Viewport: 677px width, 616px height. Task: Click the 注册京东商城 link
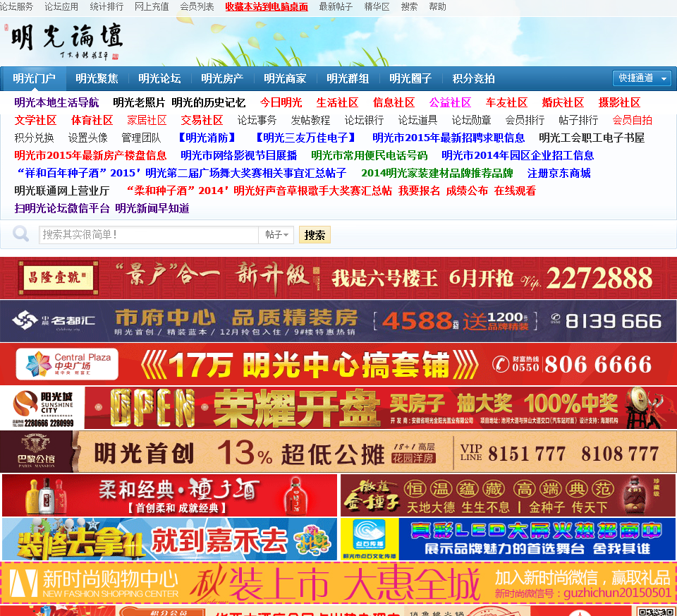559,173
